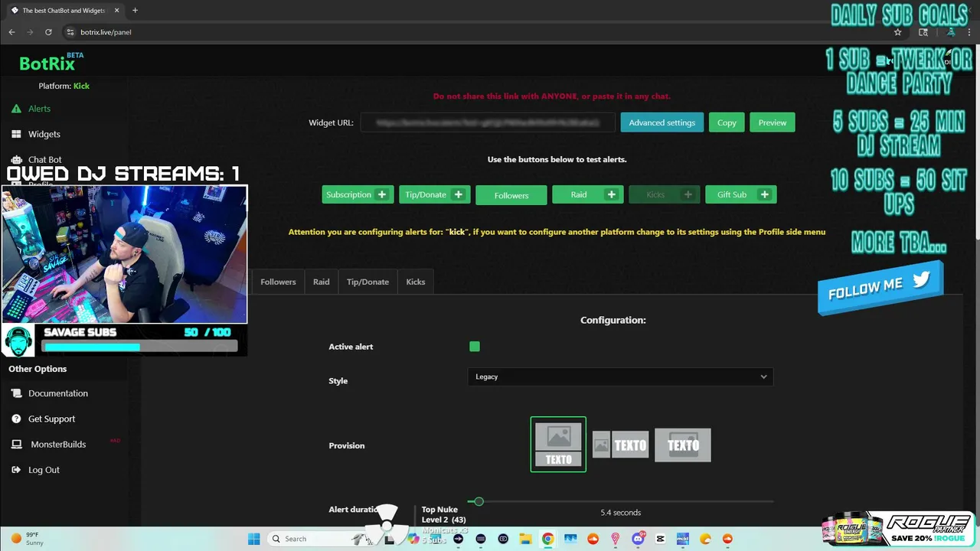Click the Follow Me Twitter banner
Viewport: 980px width, 551px height.
880,287
